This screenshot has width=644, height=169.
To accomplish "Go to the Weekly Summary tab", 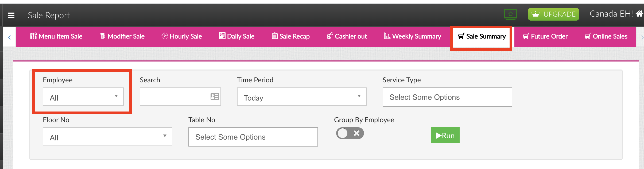I will click(x=412, y=36).
